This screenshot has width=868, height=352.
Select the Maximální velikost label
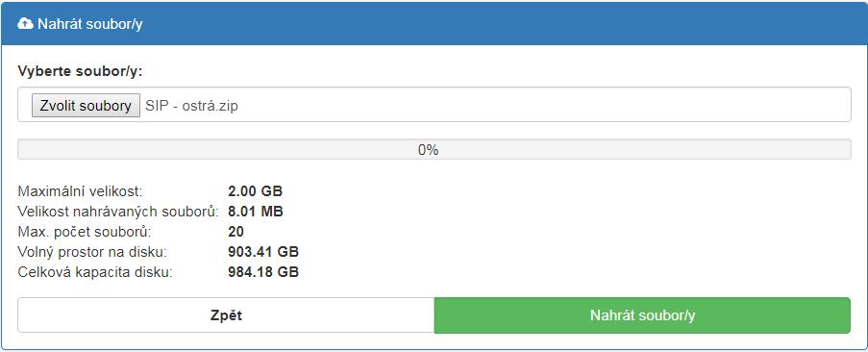[x=81, y=191]
